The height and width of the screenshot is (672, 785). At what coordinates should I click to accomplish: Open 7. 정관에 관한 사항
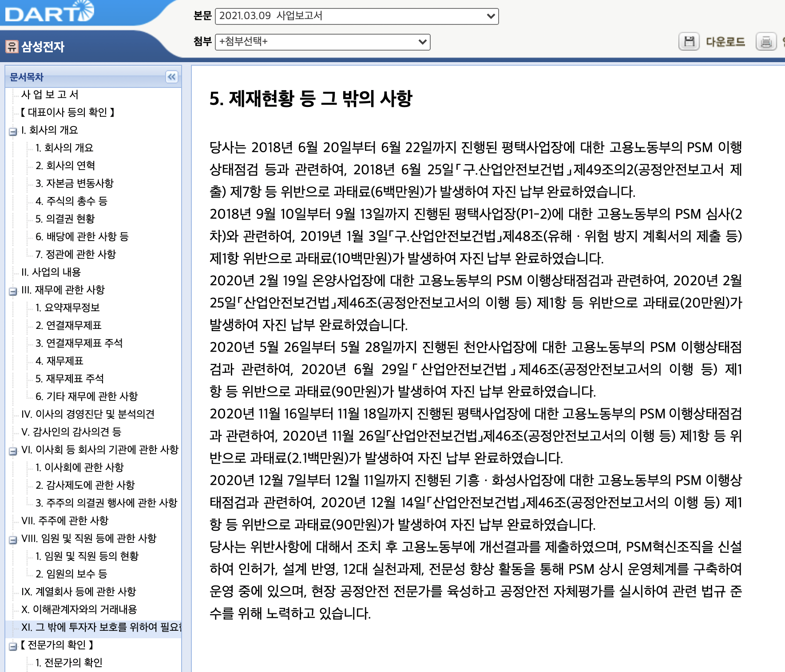(x=76, y=254)
